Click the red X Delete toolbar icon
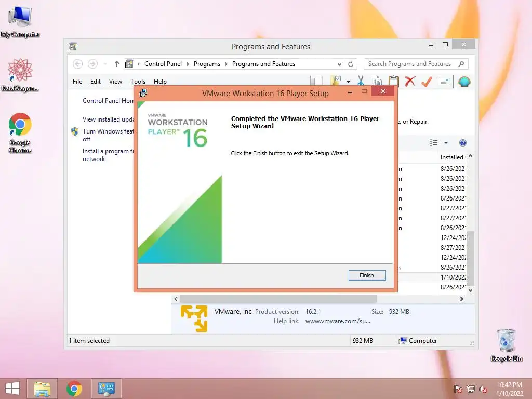Screen dimensions: 532x399 (410, 81)
